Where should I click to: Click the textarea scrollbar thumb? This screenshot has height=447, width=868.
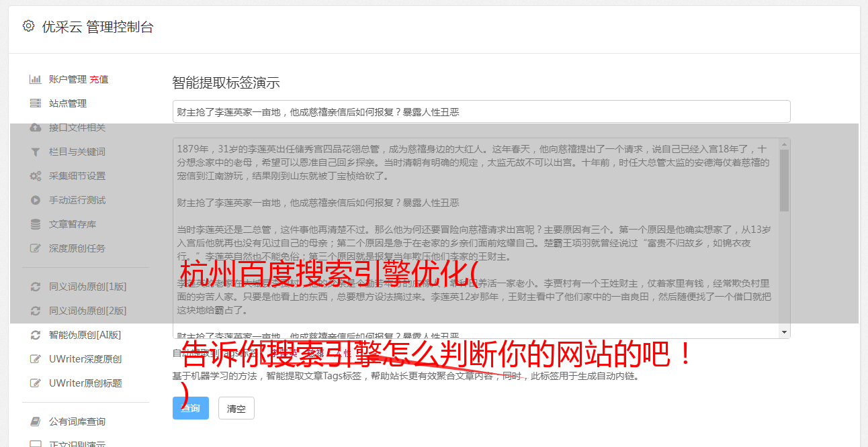point(784,180)
